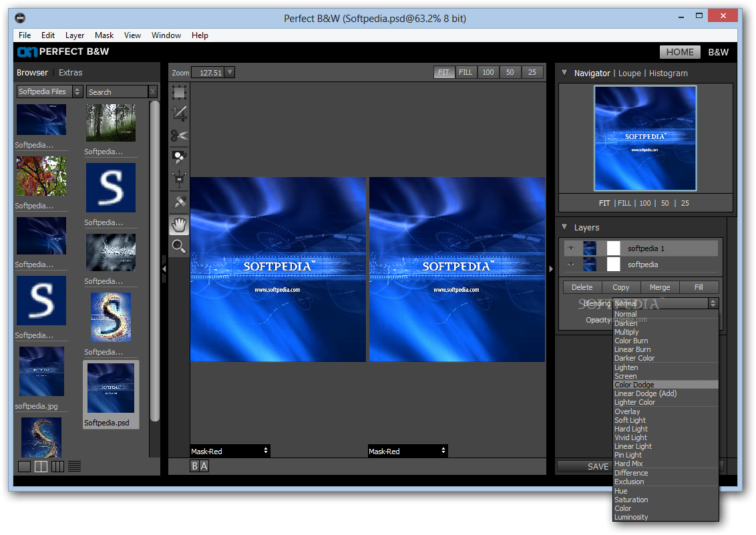Switch browser to three-column view
The width and height of the screenshot is (756, 535).
tap(57, 466)
